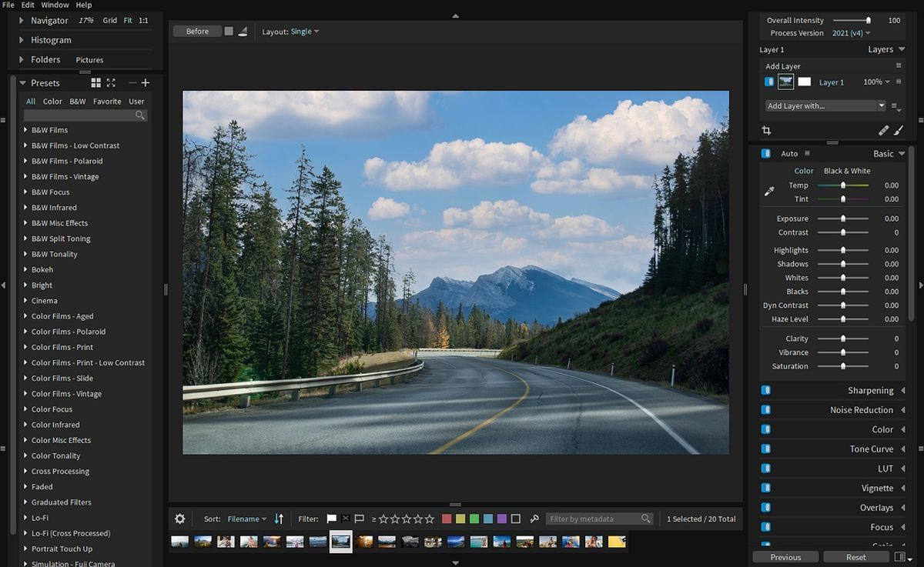Open the Sort Filename dropdown
This screenshot has height=567, width=924.
click(x=247, y=519)
